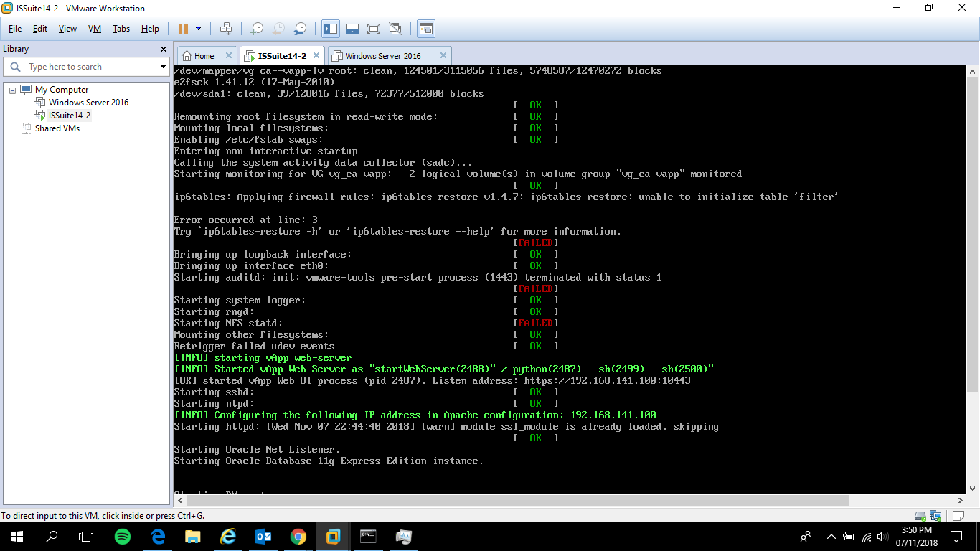Select Shared VMs in the library
Image resolution: width=980 pixels, height=551 pixels.
pos(57,128)
